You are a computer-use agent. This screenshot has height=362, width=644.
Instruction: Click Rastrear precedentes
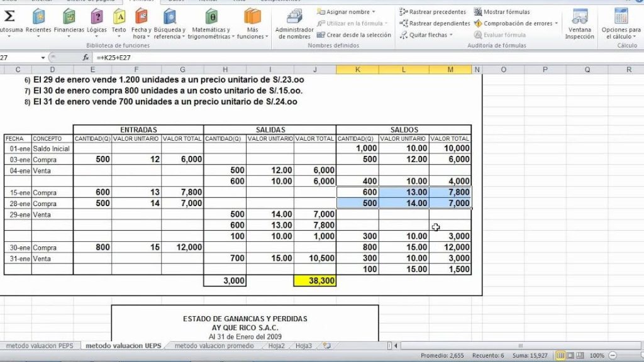433,12
